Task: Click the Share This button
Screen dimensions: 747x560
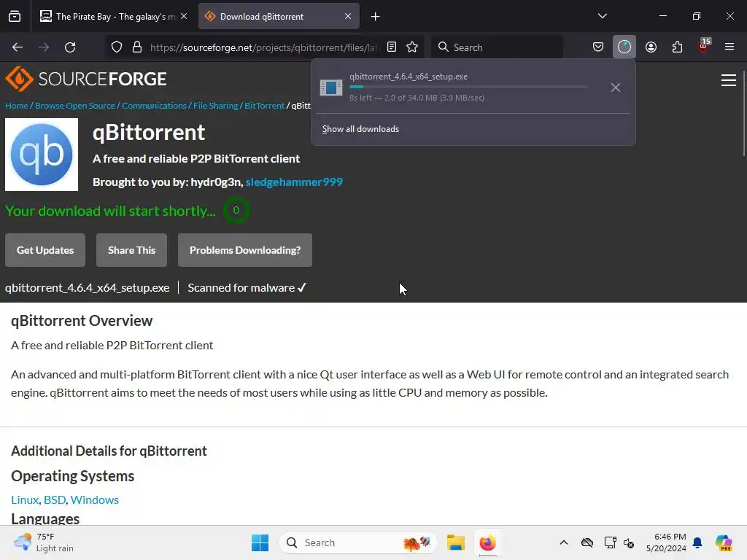Action: point(131,250)
